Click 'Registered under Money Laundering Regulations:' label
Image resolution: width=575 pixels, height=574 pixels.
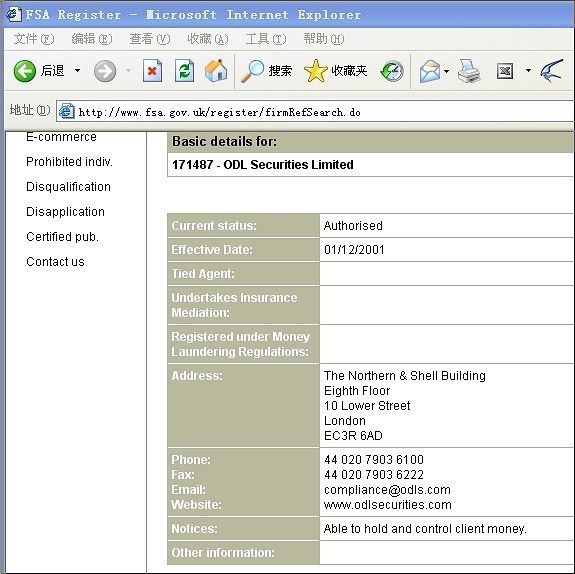pos(241,344)
